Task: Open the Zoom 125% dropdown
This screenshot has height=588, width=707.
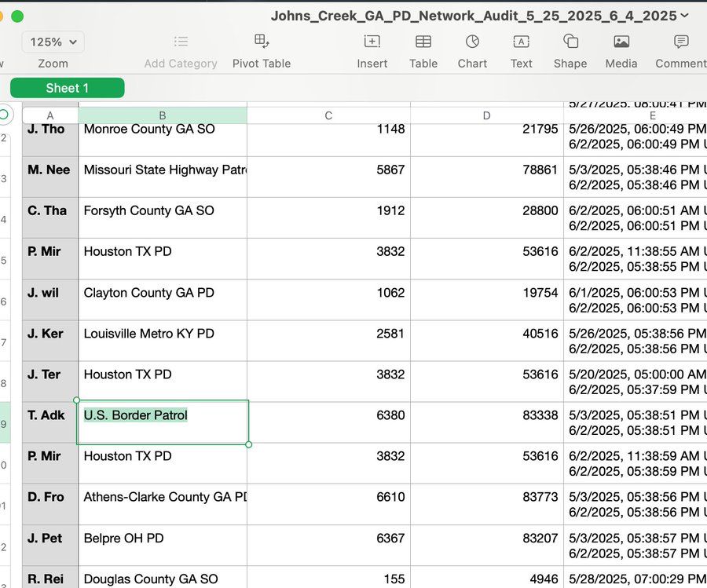Action: (53, 42)
